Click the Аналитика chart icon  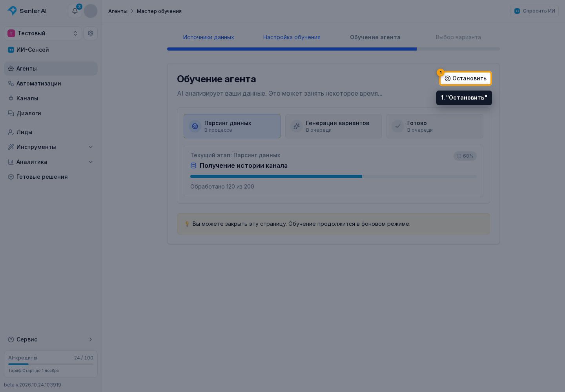[11, 162]
